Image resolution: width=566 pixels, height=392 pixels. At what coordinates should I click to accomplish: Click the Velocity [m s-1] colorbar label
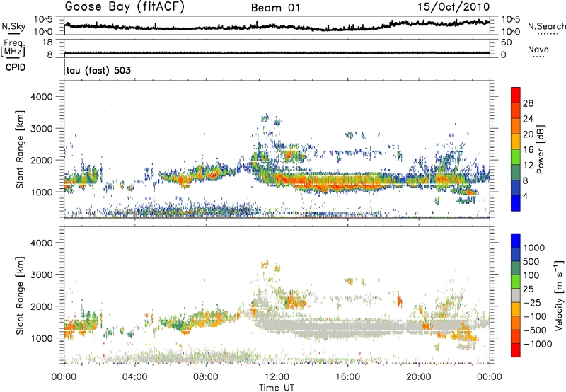pos(559,295)
